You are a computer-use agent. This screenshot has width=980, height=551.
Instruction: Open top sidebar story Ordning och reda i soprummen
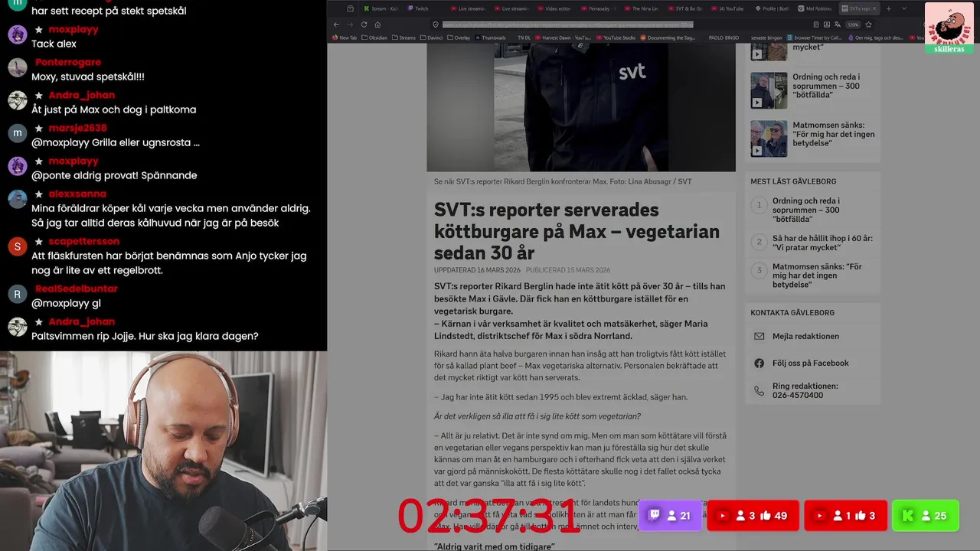826,86
